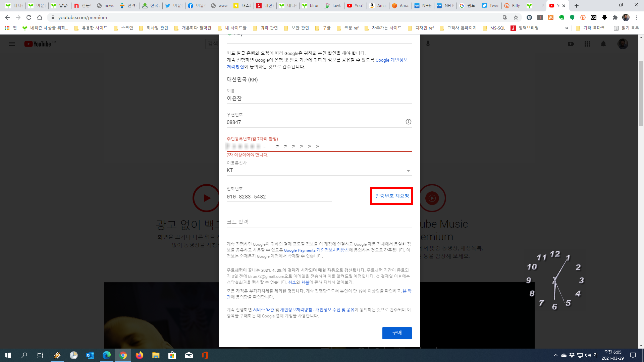The height and width of the screenshot is (362, 644).
Task: Click the 코드 입력 code field
Action: [319, 222]
